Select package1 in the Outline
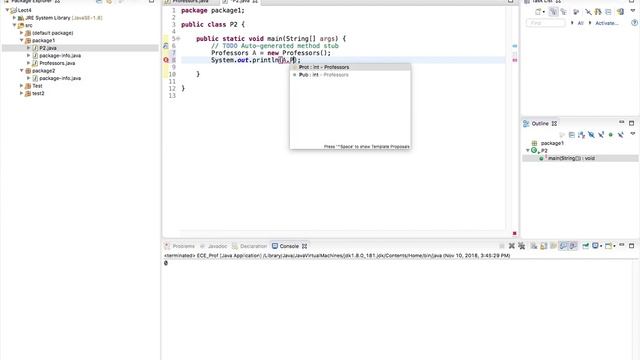 click(552, 143)
